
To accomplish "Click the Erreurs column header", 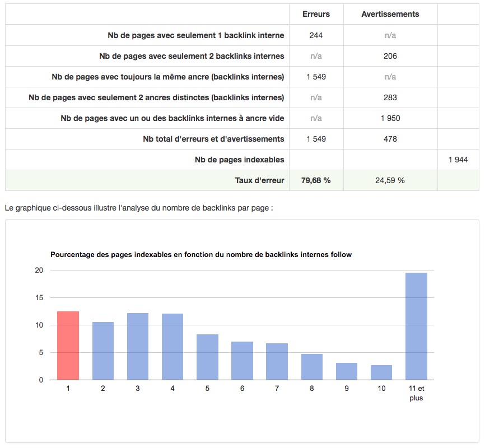I will (x=316, y=14).
